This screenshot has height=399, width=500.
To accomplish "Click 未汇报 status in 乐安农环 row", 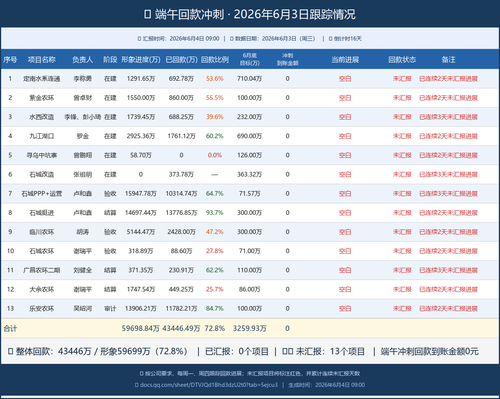I will (402, 309).
